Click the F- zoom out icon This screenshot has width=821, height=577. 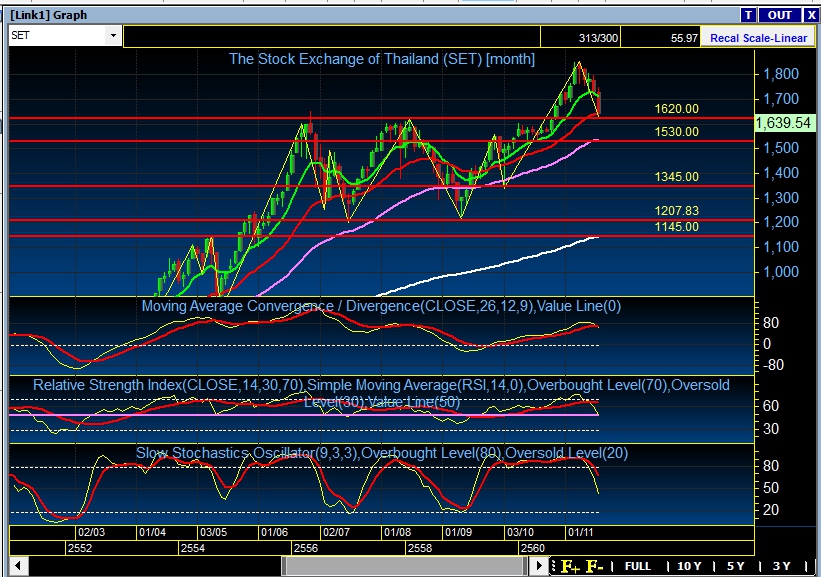(x=595, y=566)
